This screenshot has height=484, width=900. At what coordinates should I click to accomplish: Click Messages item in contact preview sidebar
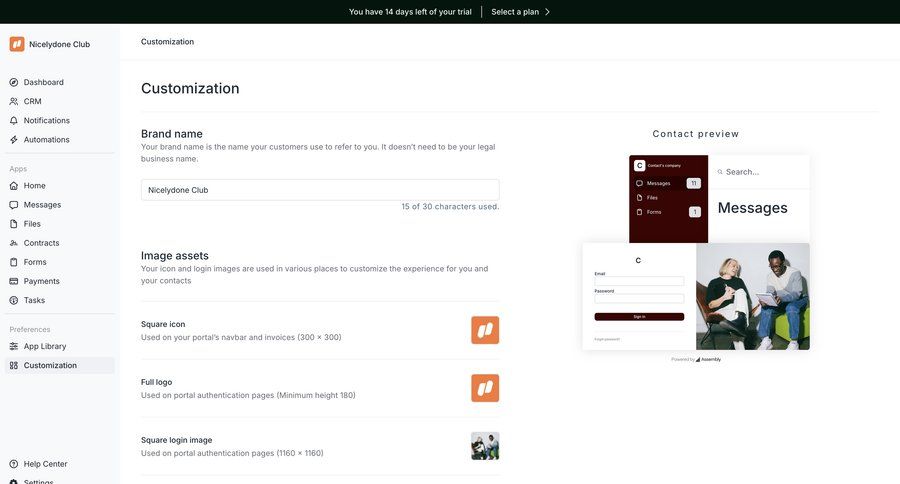click(668, 183)
